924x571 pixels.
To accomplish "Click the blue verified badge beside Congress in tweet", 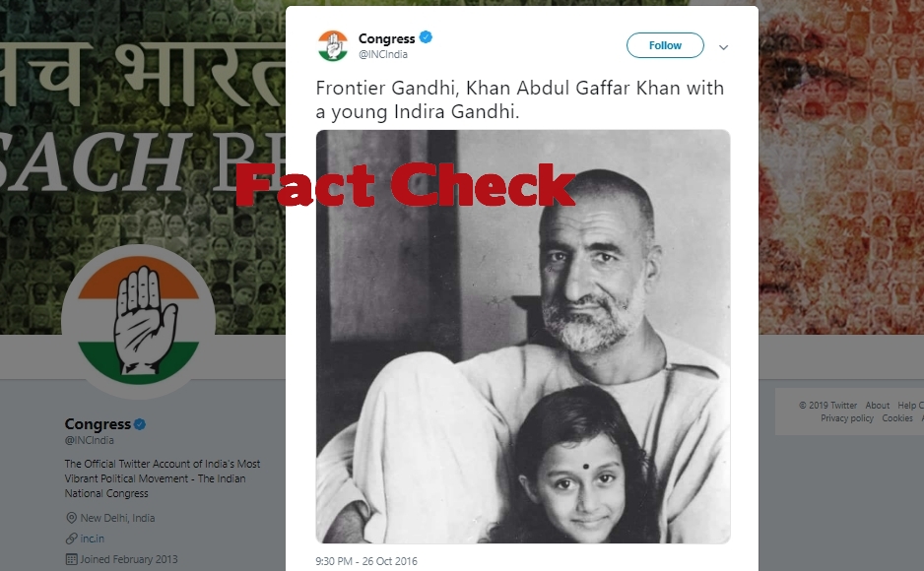I will pyautogui.click(x=426, y=37).
